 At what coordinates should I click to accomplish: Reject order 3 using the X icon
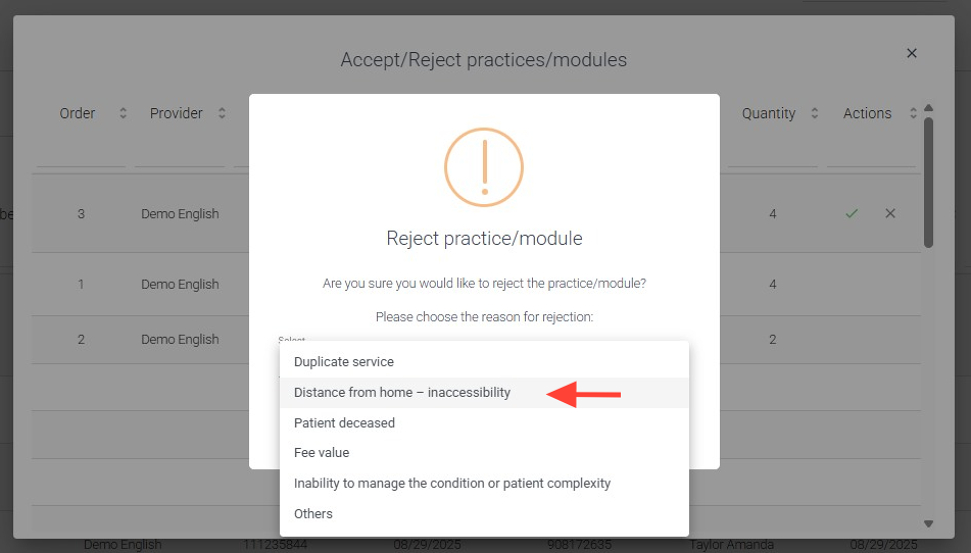click(x=890, y=213)
